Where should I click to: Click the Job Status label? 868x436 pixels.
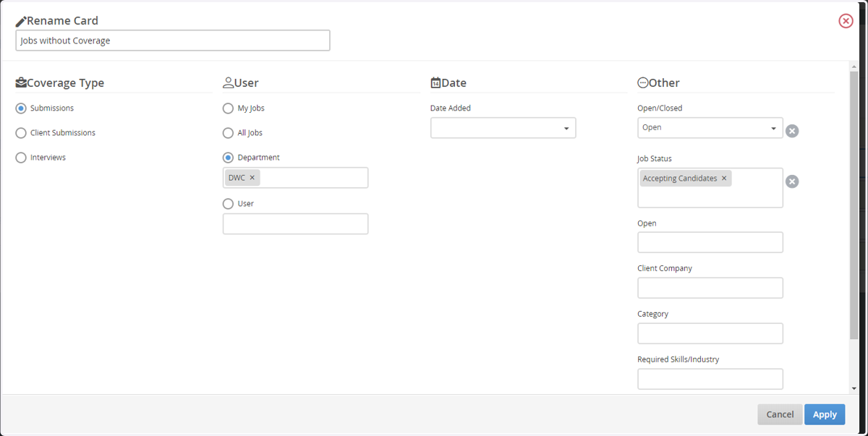tap(655, 159)
